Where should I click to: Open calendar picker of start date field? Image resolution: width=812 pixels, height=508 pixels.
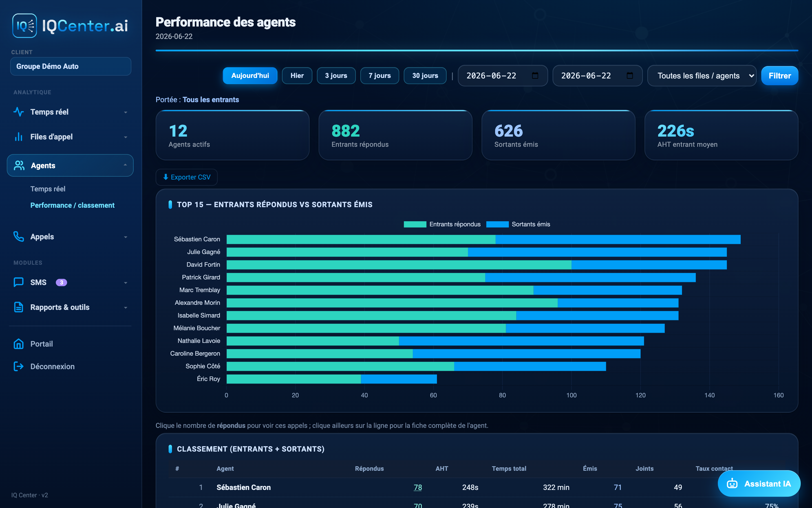pyautogui.click(x=535, y=76)
